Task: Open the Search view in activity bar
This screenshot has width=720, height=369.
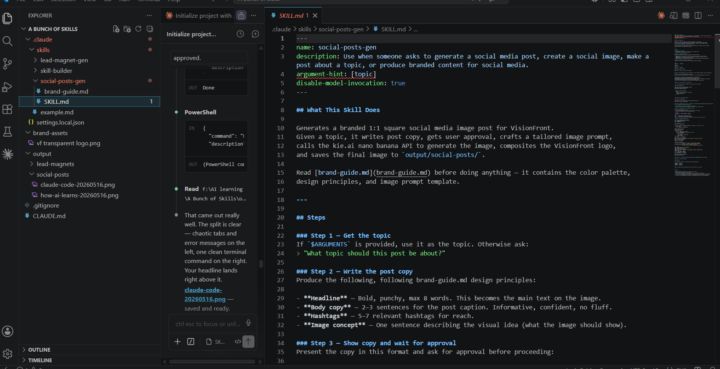Action: (x=7, y=41)
